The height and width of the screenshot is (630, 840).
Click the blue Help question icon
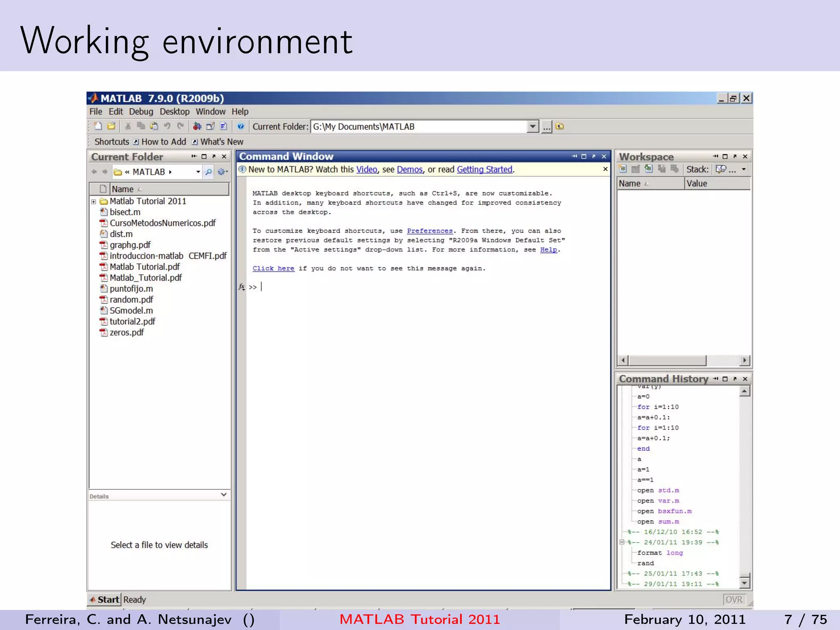click(241, 126)
